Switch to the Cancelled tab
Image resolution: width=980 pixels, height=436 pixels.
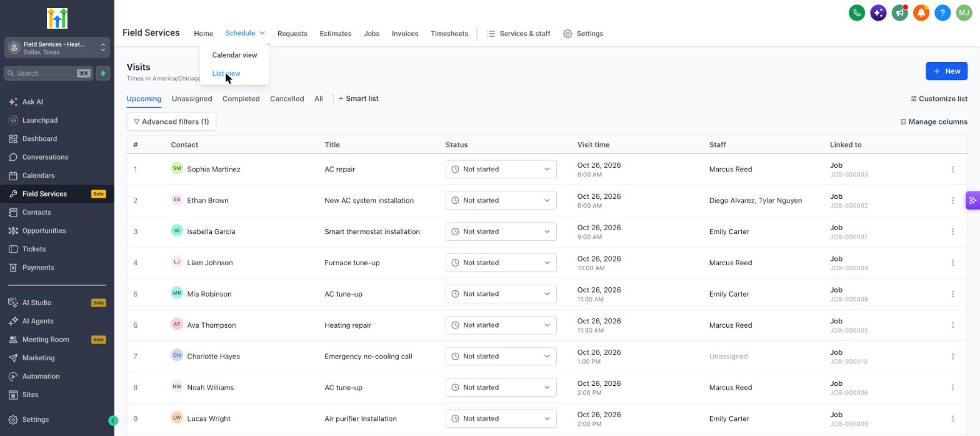(287, 99)
